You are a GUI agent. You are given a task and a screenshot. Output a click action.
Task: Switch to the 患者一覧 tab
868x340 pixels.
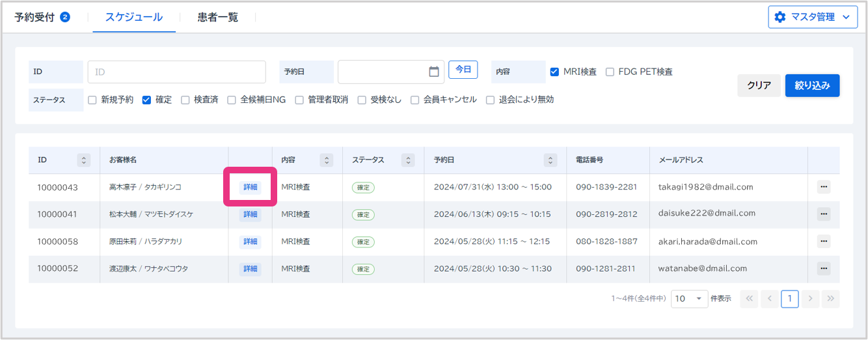click(x=218, y=18)
